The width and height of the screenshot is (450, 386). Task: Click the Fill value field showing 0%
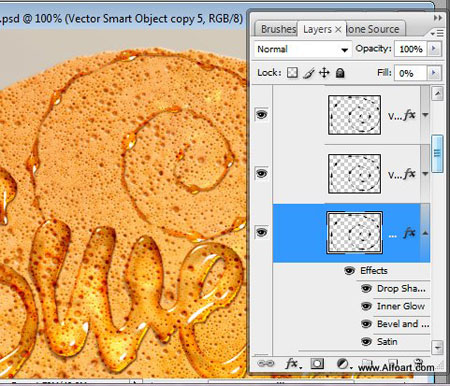click(x=411, y=73)
